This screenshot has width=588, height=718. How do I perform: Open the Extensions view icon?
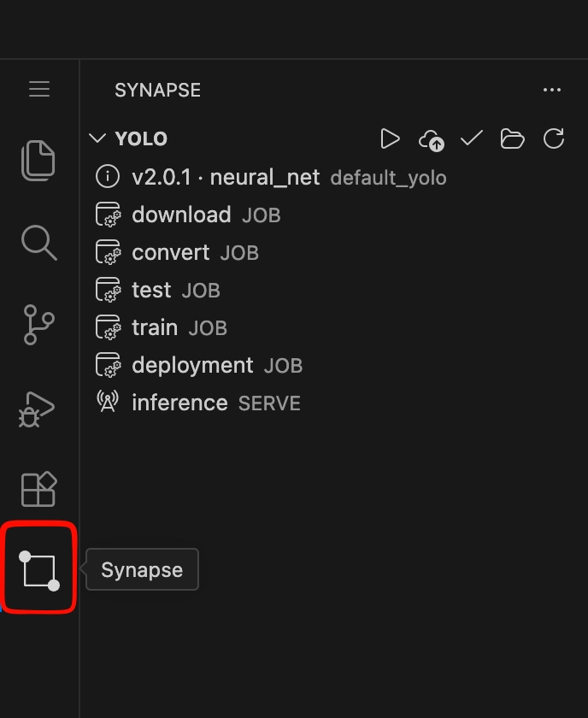click(x=39, y=490)
